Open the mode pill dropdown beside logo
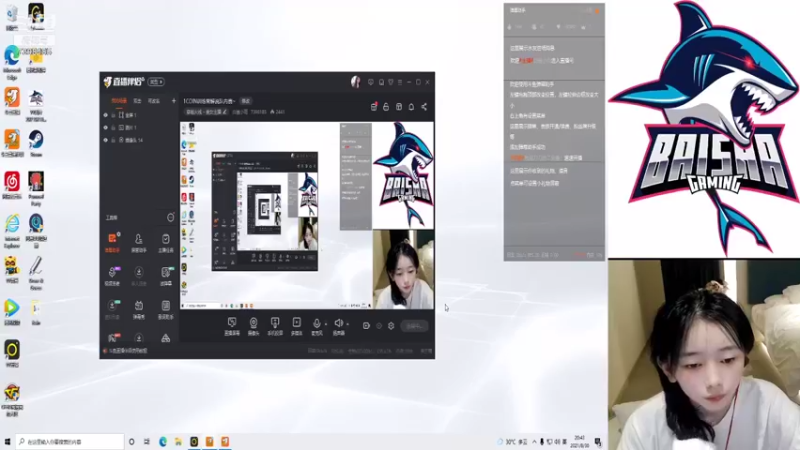This screenshot has height=450, width=800. pos(156,82)
